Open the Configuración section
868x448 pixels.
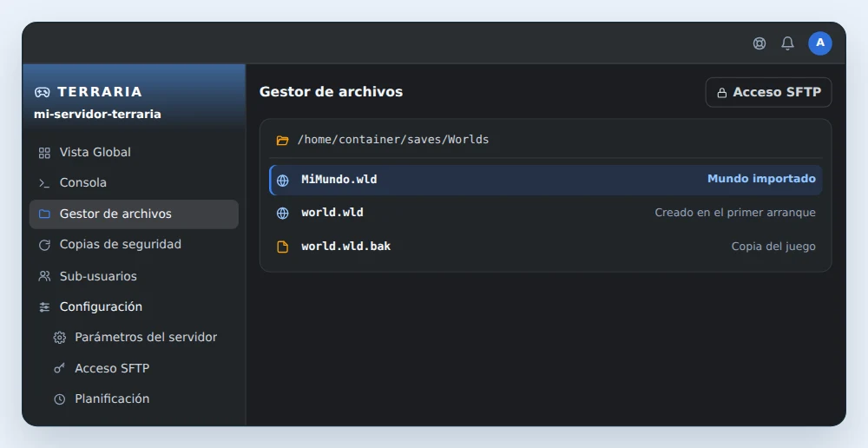coord(134,306)
